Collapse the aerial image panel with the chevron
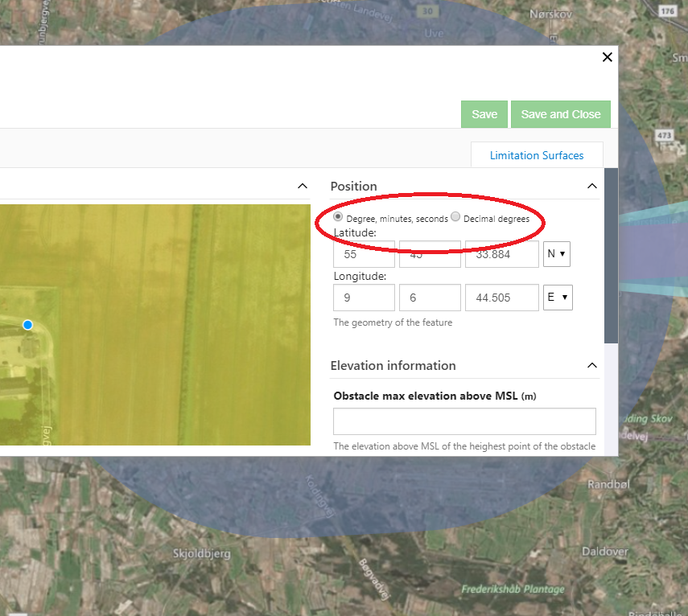This screenshot has width=688, height=616. coord(302,185)
